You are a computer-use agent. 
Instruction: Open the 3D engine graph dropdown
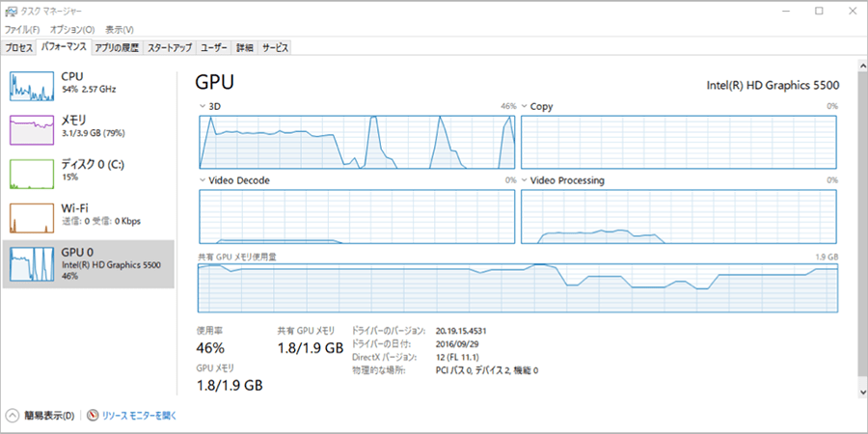point(202,106)
